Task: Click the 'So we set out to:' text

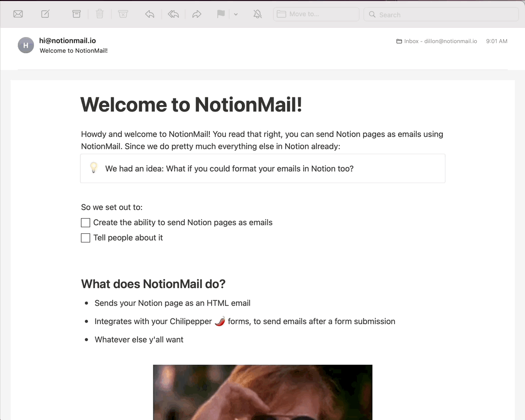Action: coord(112,207)
